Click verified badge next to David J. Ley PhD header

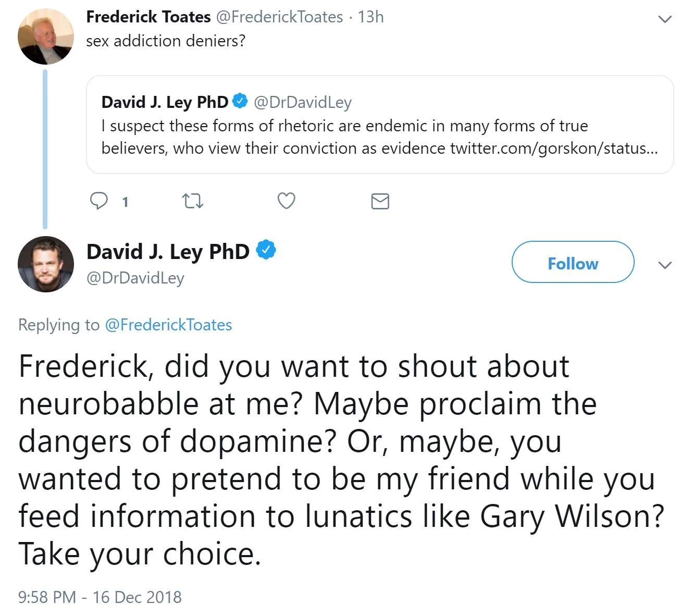click(266, 251)
